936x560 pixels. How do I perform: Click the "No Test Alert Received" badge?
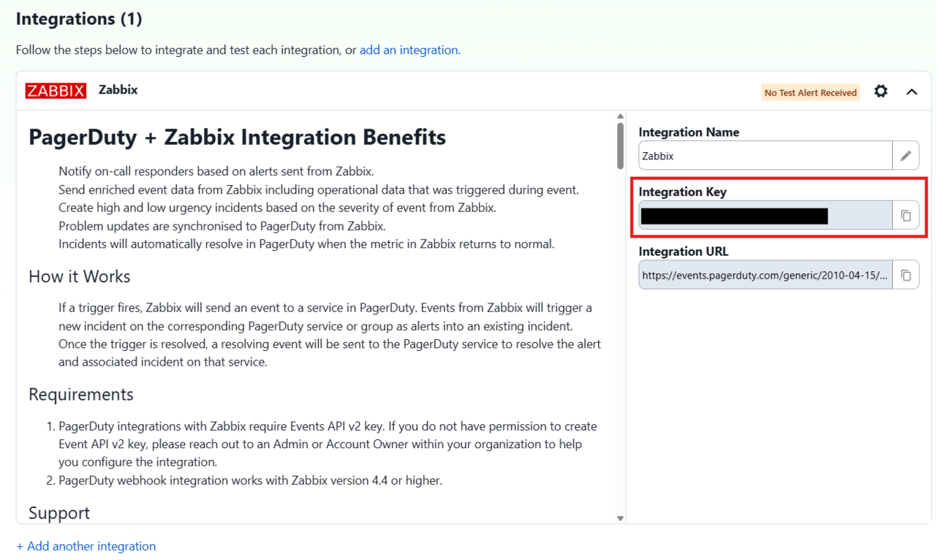tap(810, 93)
